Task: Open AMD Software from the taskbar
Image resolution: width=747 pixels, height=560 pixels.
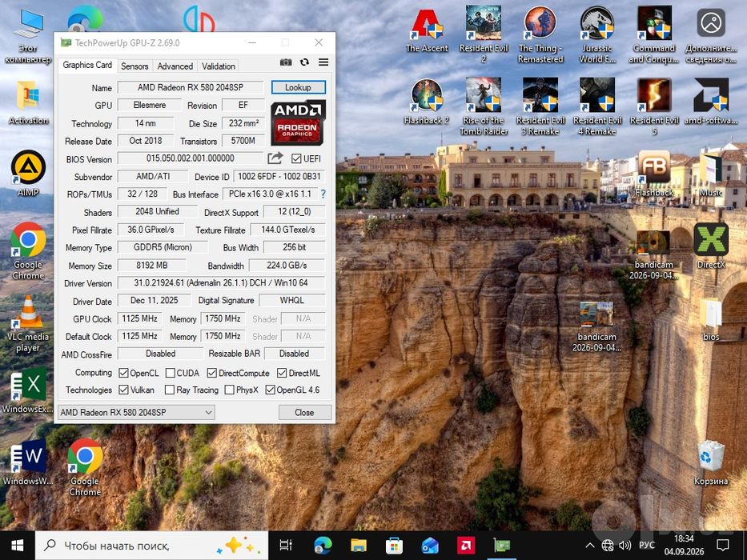Action: tap(465, 546)
